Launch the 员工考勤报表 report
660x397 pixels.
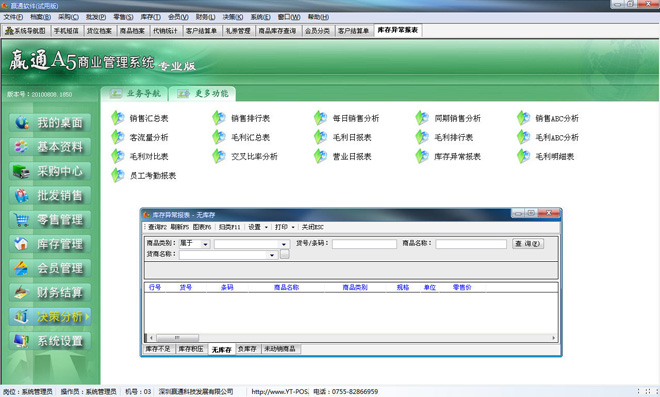[x=144, y=175]
